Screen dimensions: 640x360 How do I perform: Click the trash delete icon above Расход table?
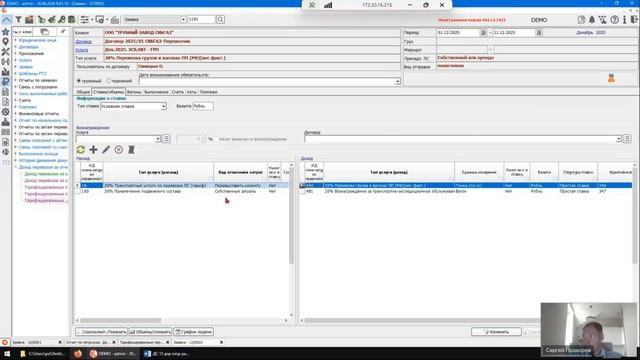[x=131, y=150]
